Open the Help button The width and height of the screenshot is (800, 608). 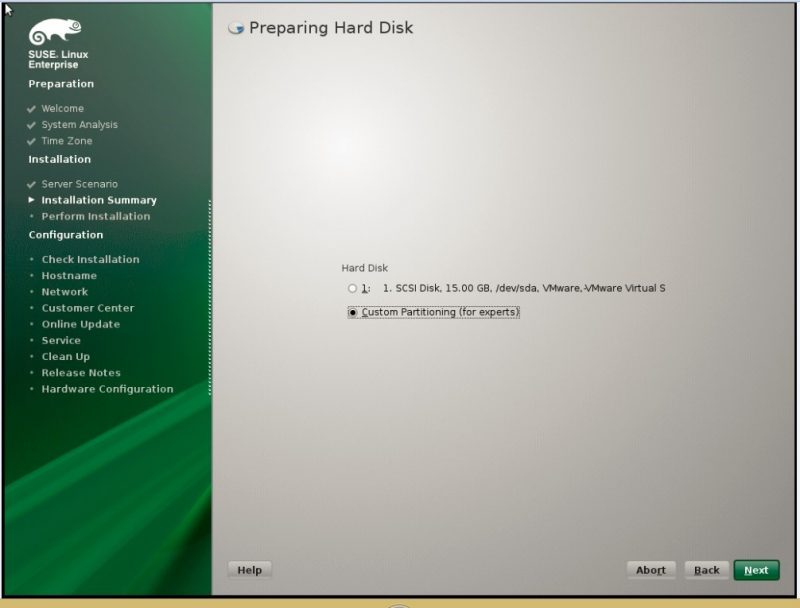[249, 570]
